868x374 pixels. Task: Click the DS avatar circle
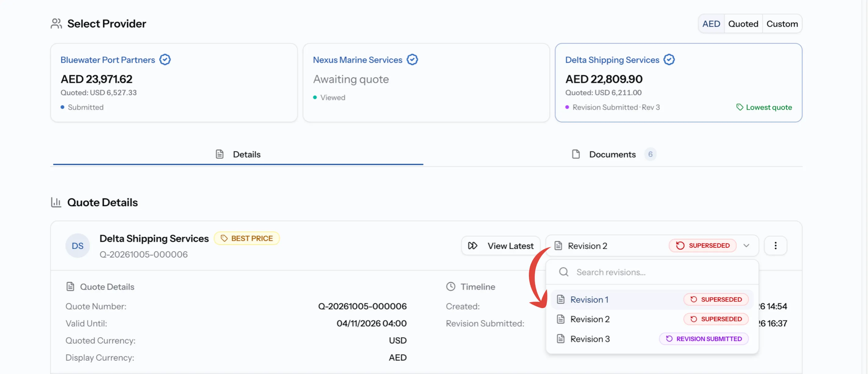(x=78, y=246)
